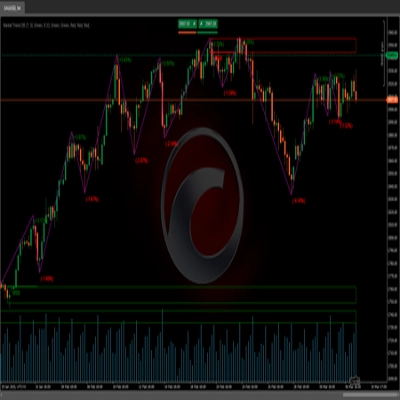The height and width of the screenshot is (400, 400).
Task: Click the orange horizontal price line
Action: click(193, 100)
